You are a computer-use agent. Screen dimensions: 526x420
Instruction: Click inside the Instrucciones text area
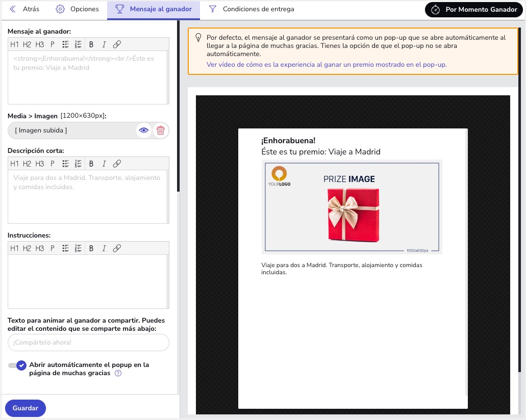point(88,281)
